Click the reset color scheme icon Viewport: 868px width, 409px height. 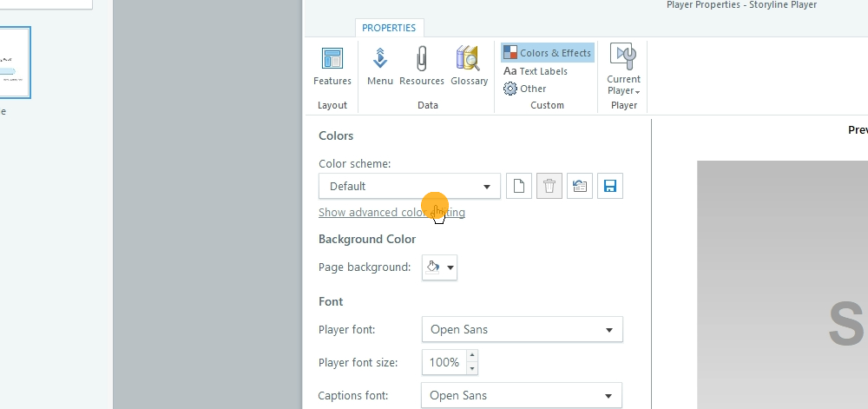coord(580,186)
